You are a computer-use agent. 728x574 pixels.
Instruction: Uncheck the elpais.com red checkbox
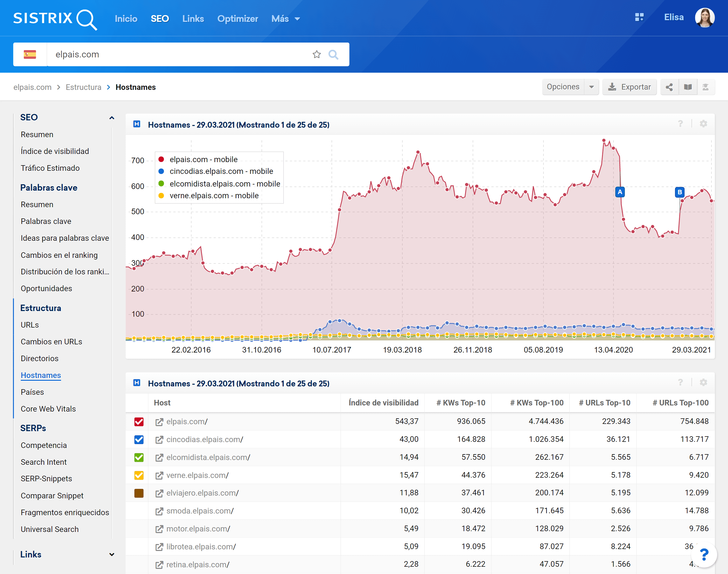pos(139,422)
